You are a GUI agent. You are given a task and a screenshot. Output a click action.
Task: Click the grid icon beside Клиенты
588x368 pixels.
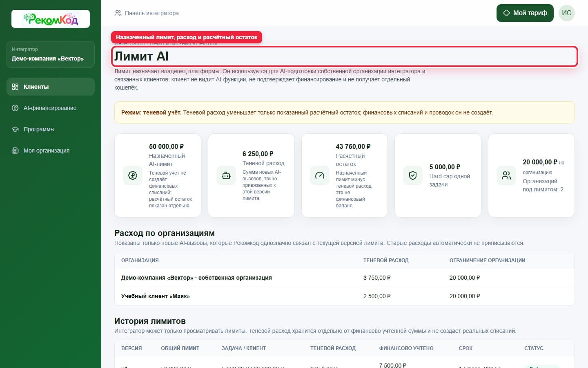click(x=15, y=87)
